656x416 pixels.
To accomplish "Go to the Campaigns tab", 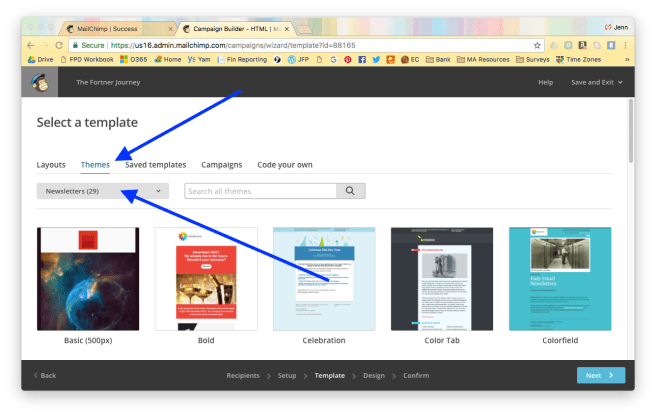I will [222, 165].
